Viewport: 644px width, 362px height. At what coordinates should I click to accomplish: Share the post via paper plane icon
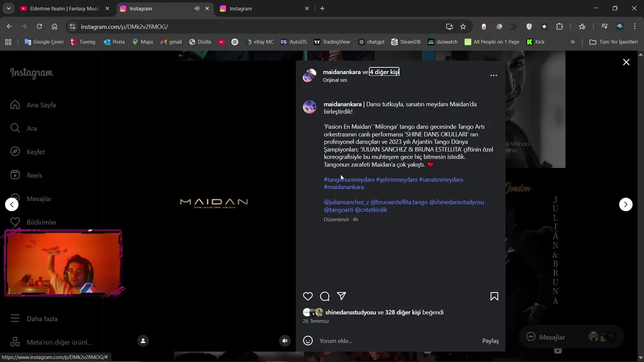(x=342, y=296)
